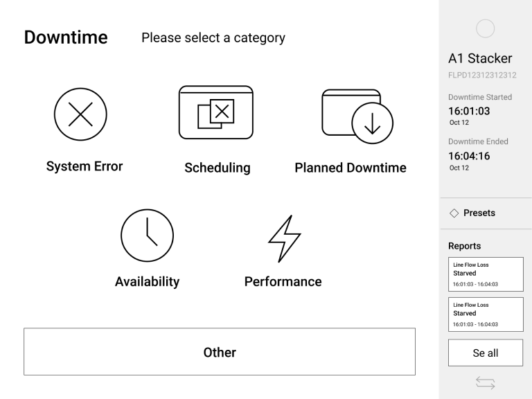Select the Downtime Started time 16:01:03
This screenshot has height=399, width=532.
pos(470,111)
